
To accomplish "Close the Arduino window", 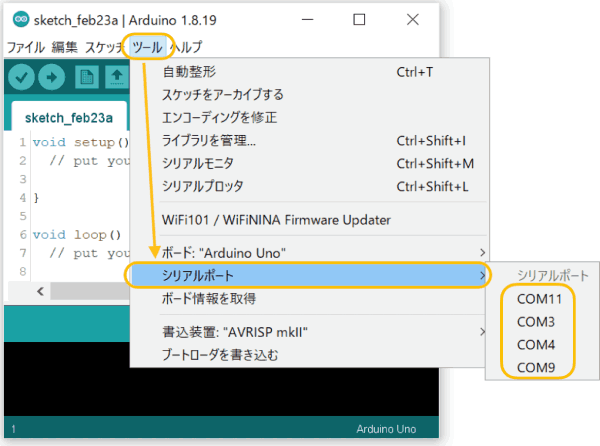I will 412,20.
